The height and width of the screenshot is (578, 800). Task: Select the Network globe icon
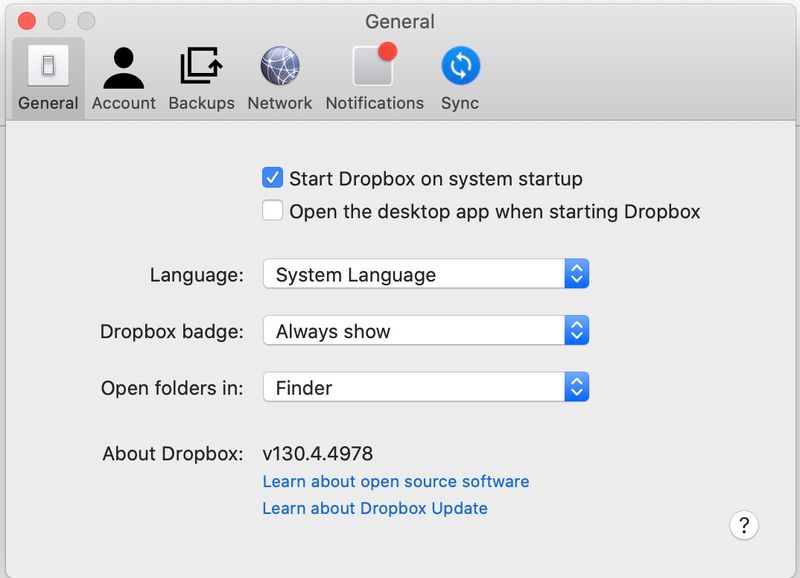click(x=280, y=67)
